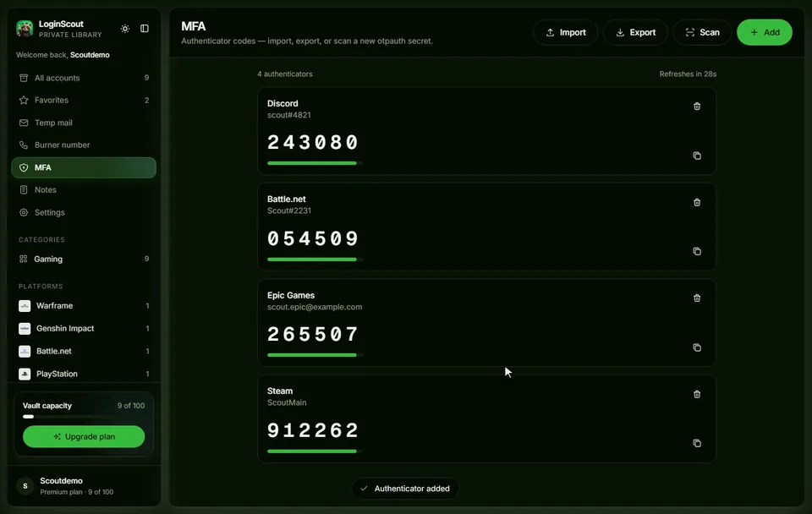Screen dimensions: 812x514
Task: Click the Upgrade plan button
Action: tap(84, 436)
